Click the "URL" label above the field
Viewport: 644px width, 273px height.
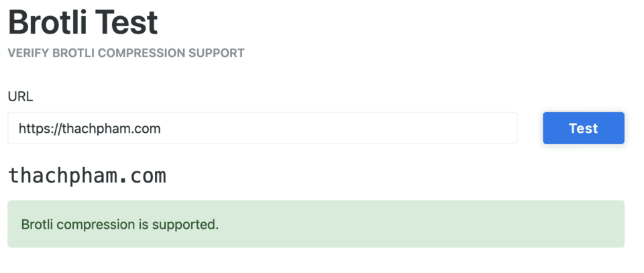tap(20, 97)
